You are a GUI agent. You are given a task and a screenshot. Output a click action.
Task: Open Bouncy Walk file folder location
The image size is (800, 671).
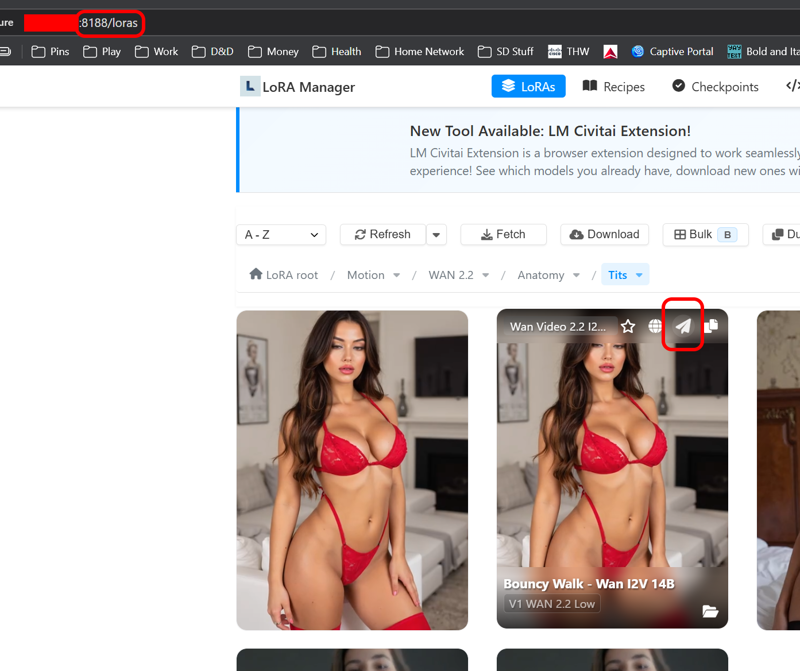(710, 611)
